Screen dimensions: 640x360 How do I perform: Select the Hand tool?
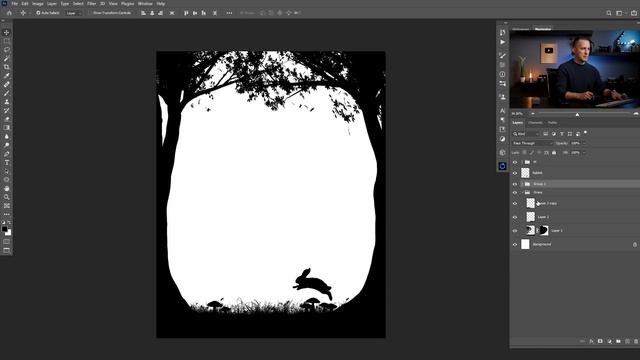click(x=7, y=188)
